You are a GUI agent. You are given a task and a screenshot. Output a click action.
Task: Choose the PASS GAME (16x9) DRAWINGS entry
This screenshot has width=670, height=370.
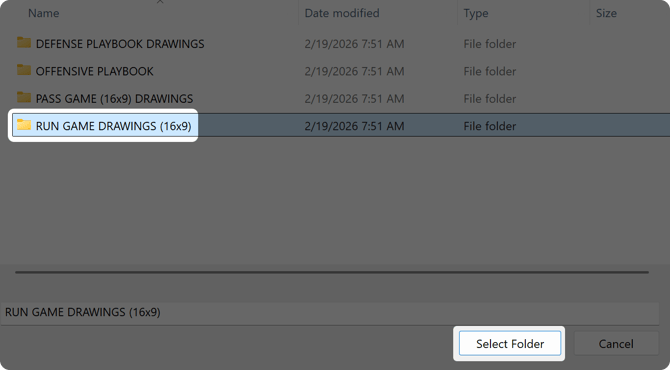pos(115,99)
